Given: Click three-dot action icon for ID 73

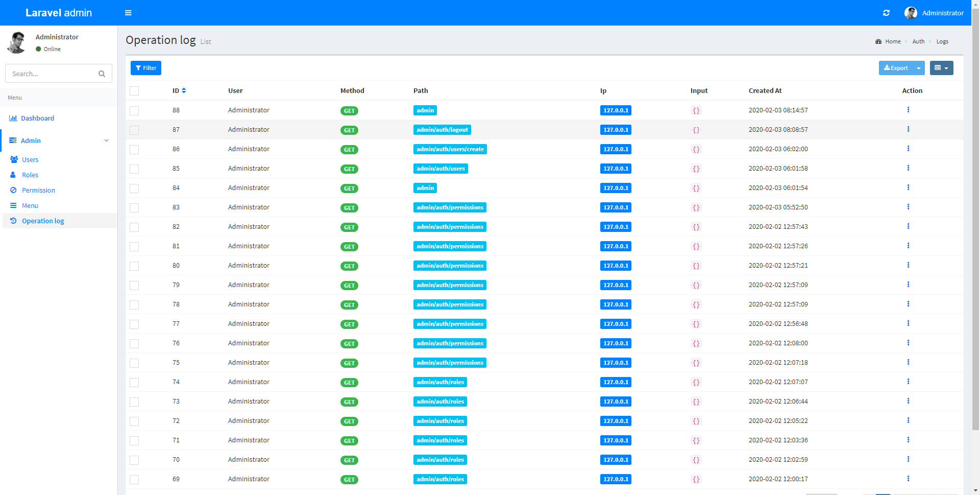Looking at the screenshot, I should 908,401.
